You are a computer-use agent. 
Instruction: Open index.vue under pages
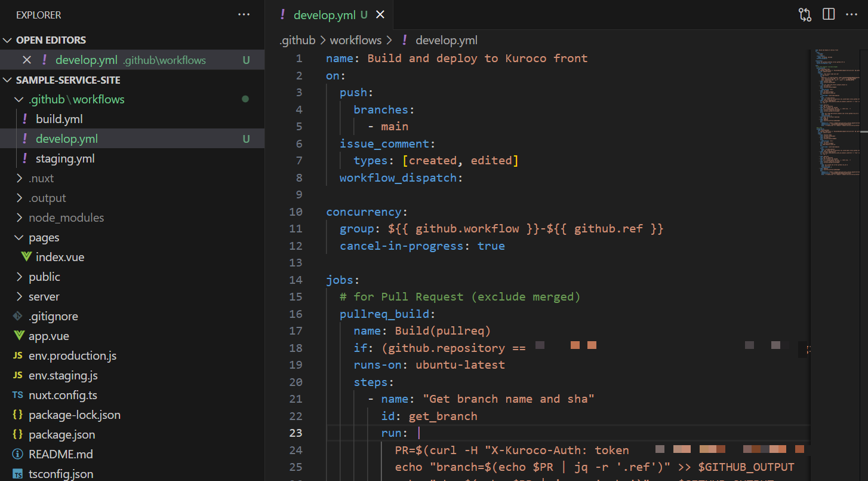60,257
